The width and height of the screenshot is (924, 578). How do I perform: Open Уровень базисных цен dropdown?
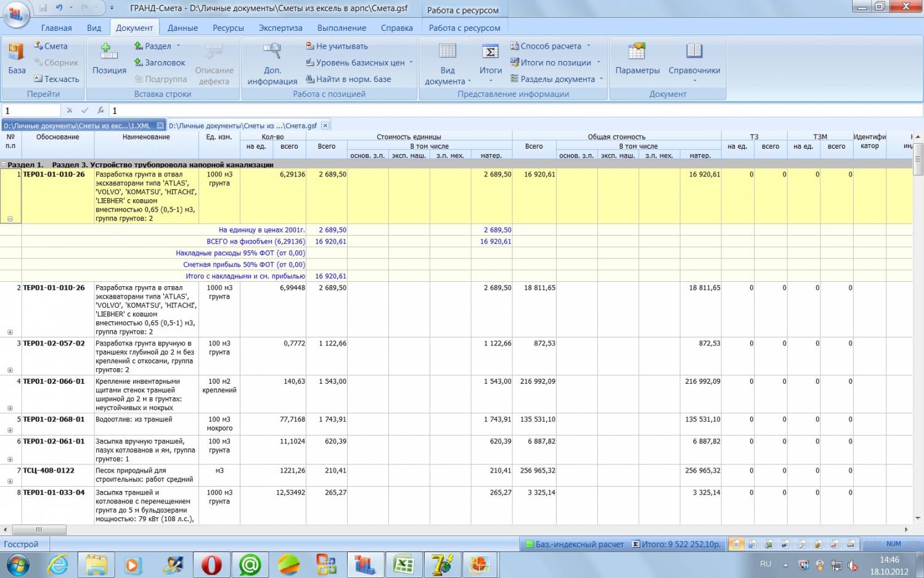coord(360,62)
